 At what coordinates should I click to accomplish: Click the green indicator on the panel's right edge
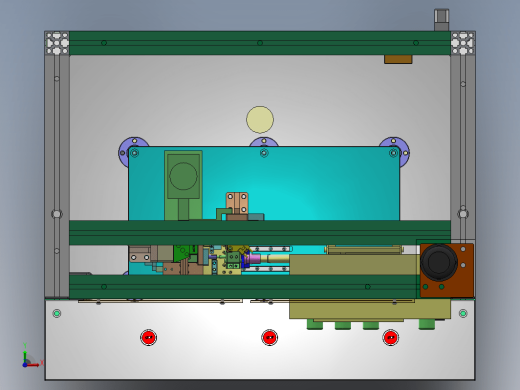click(463, 313)
